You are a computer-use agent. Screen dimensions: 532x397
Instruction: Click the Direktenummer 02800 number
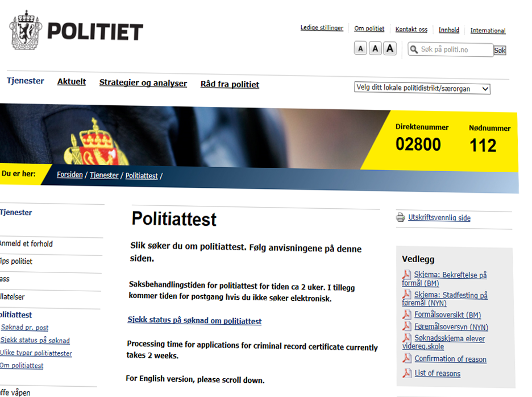click(418, 144)
